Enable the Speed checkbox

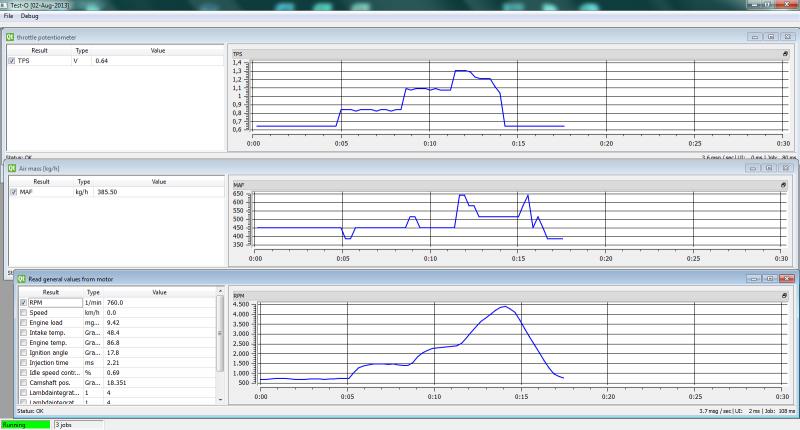coord(23,312)
